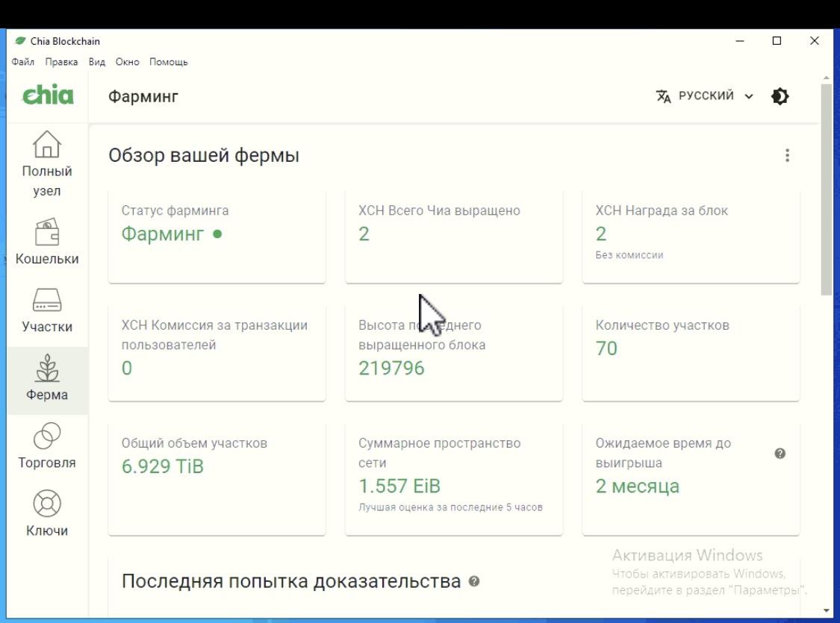The width and height of the screenshot is (840, 623).
Task: Open the Keys (Ключи) section
Action: click(x=47, y=514)
